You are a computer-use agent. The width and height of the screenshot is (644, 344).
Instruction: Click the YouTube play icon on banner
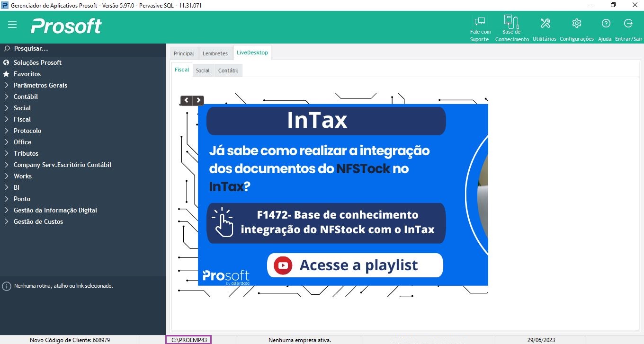[283, 265]
